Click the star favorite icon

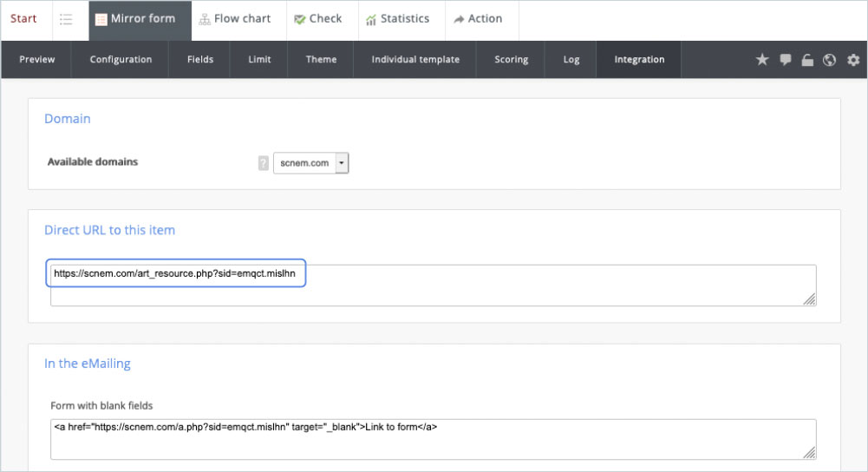[x=762, y=60]
